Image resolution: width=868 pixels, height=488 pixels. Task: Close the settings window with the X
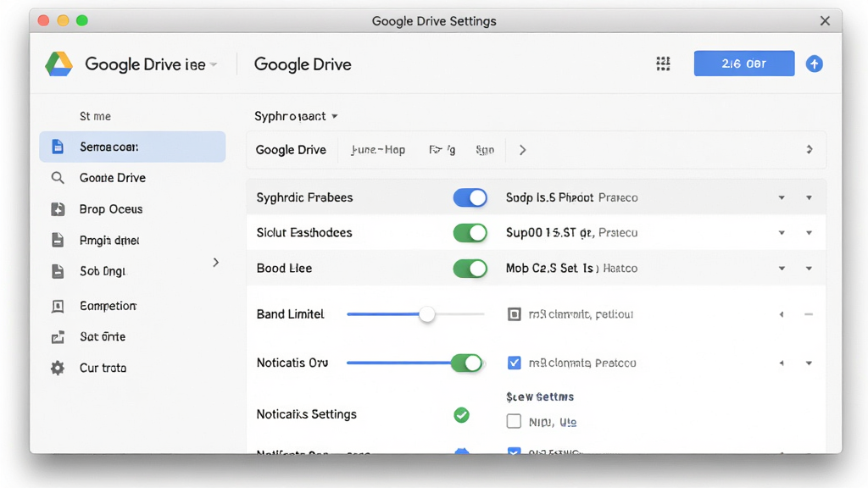click(x=825, y=21)
